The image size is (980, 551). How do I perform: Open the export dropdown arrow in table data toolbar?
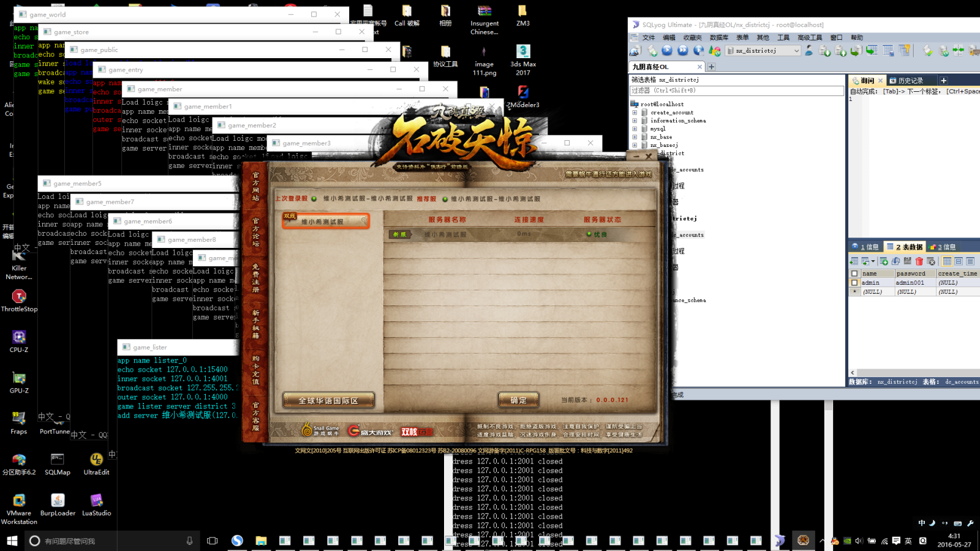(x=873, y=261)
